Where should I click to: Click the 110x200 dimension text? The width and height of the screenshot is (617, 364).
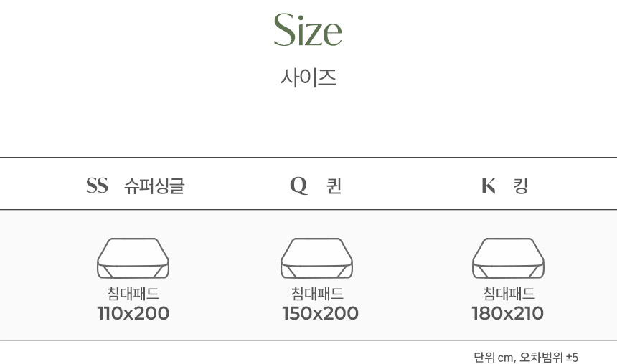[x=133, y=313]
